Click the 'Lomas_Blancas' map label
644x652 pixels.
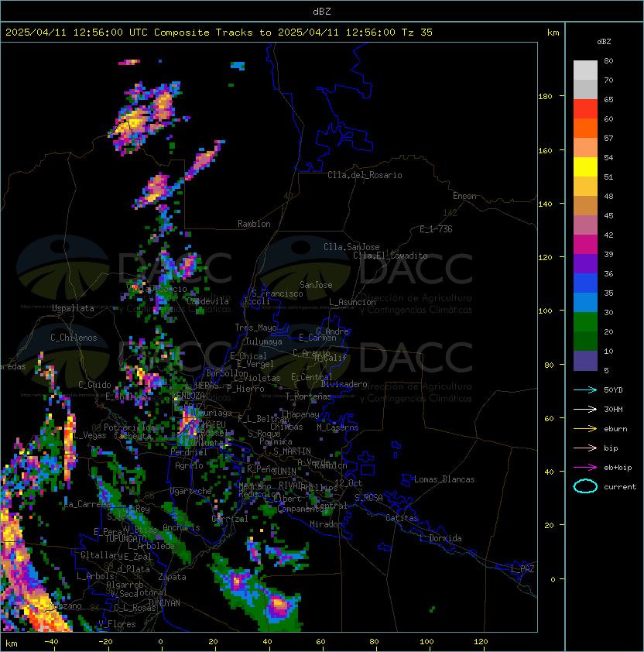point(444,479)
